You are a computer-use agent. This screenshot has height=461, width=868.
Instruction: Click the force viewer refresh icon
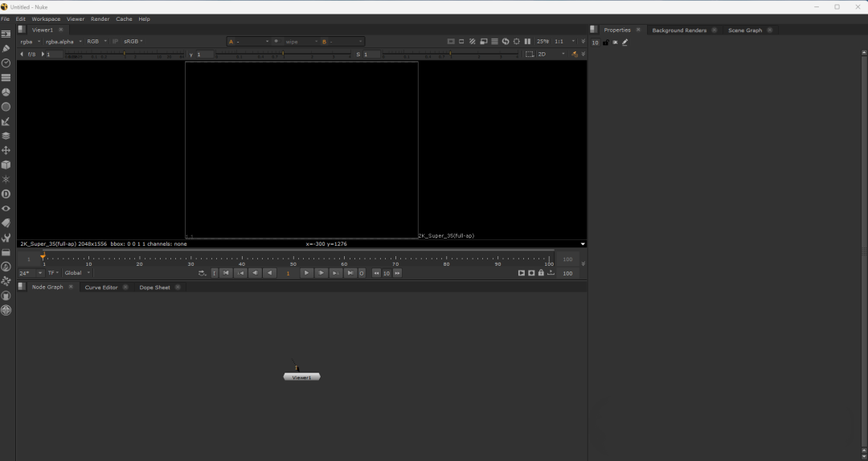[x=506, y=41]
